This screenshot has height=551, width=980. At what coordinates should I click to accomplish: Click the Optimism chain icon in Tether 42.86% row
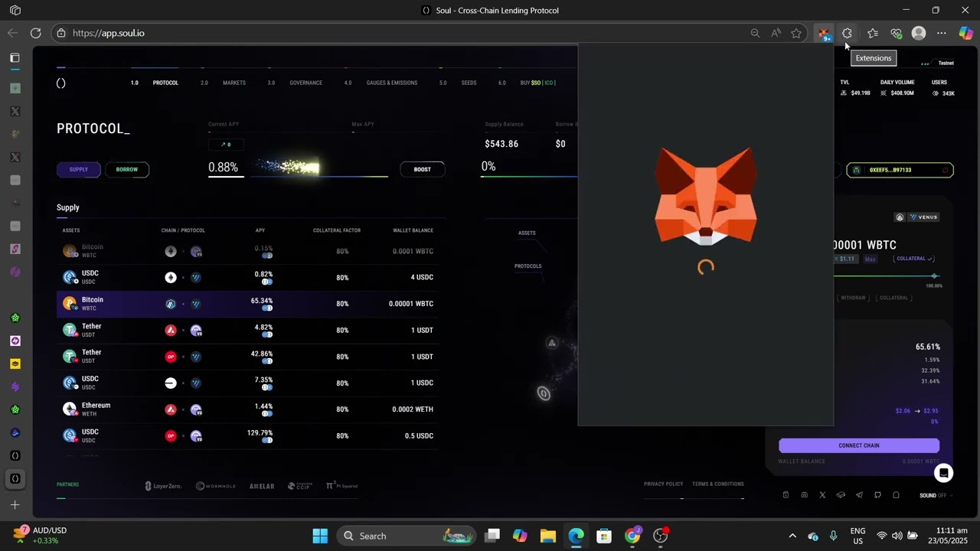point(171,357)
